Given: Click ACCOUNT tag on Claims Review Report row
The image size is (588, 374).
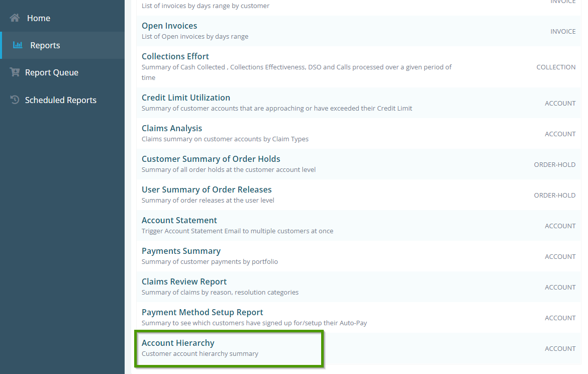Looking at the screenshot, I should (560, 288).
